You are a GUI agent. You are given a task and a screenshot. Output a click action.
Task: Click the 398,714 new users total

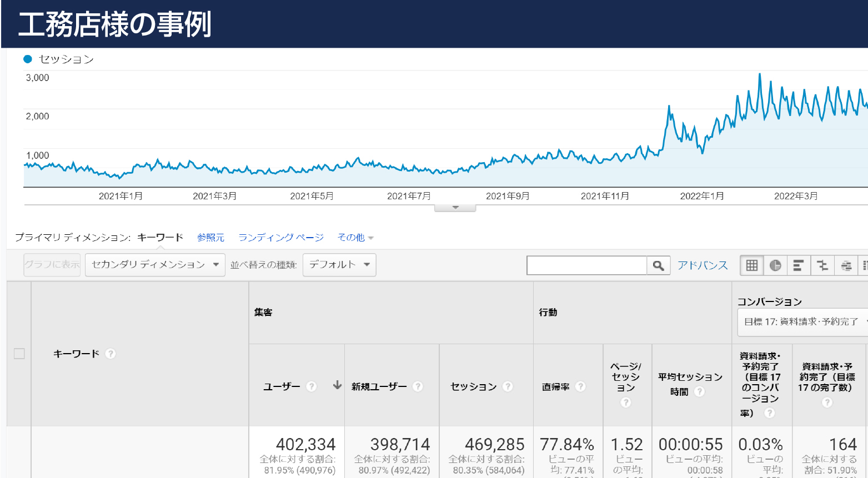click(x=400, y=445)
